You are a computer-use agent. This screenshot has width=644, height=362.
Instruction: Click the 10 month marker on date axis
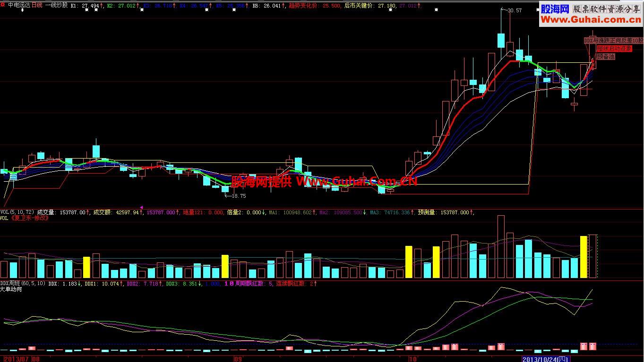point(413,359)
